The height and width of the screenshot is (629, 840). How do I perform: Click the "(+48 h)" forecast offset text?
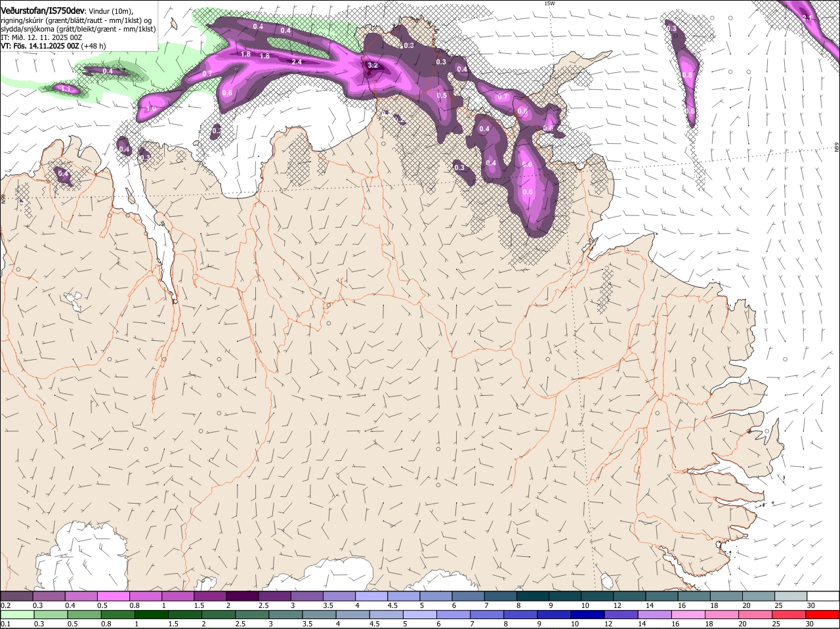point(94,46)
